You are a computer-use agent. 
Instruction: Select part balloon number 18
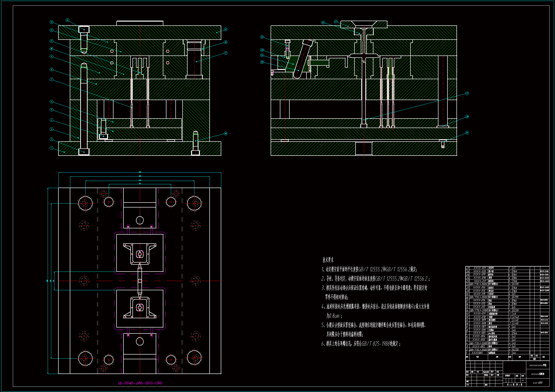pos(226,134)
